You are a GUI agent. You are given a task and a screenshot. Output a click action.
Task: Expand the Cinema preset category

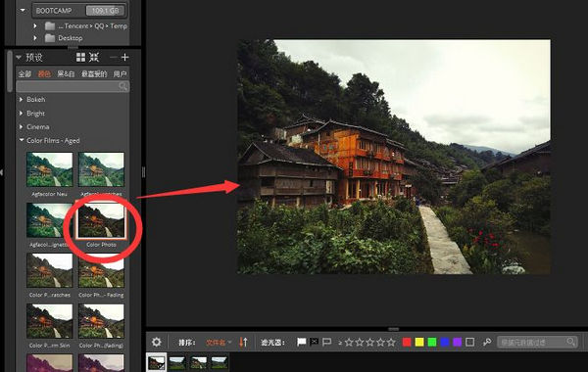[x=21, y=126]
